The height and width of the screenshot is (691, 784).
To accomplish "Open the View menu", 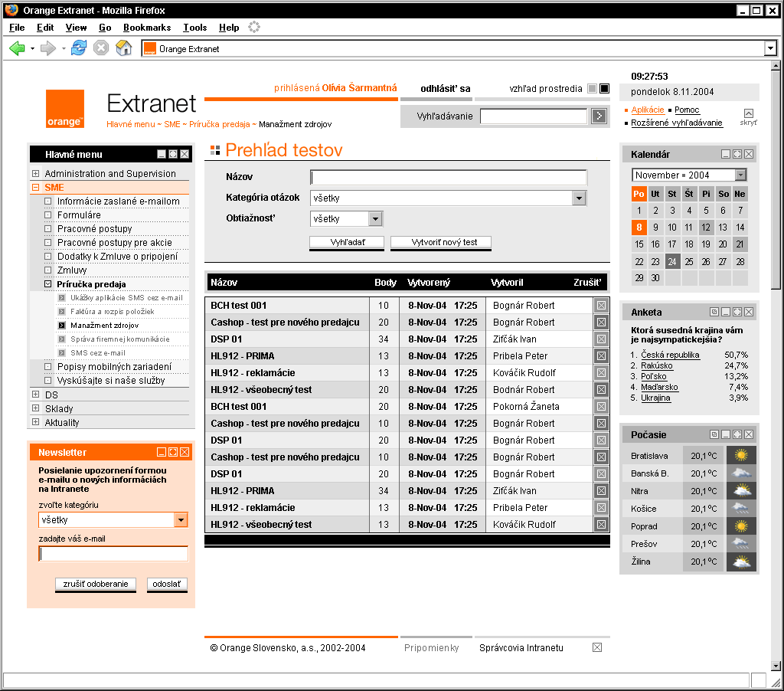I will pos(76,28).
